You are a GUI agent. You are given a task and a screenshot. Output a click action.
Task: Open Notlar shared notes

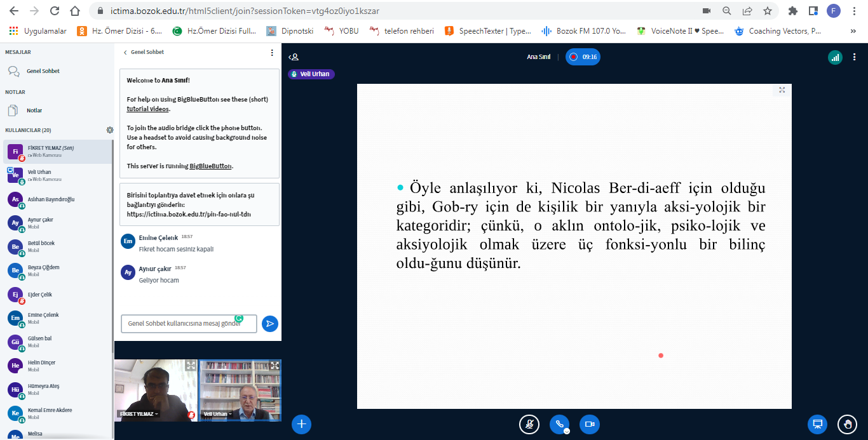pos(34,110)
